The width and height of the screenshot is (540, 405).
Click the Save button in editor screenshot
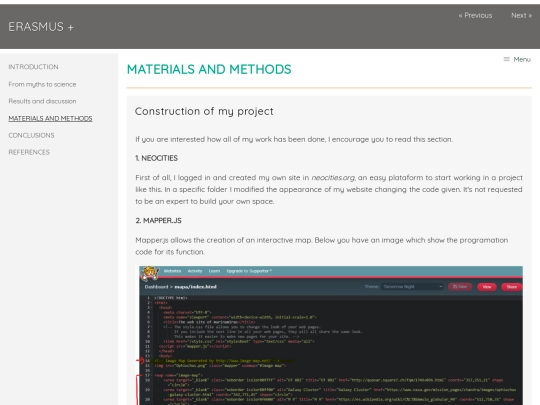pos(460,287)
